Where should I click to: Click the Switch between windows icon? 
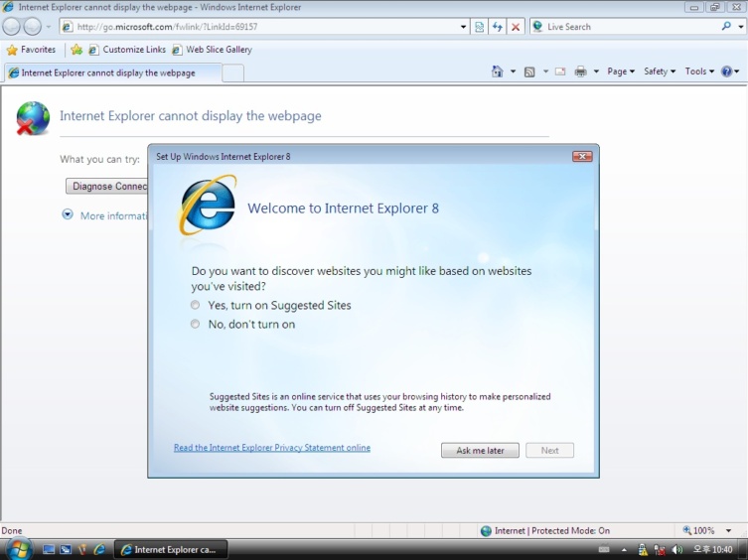(x=66, y=549)
